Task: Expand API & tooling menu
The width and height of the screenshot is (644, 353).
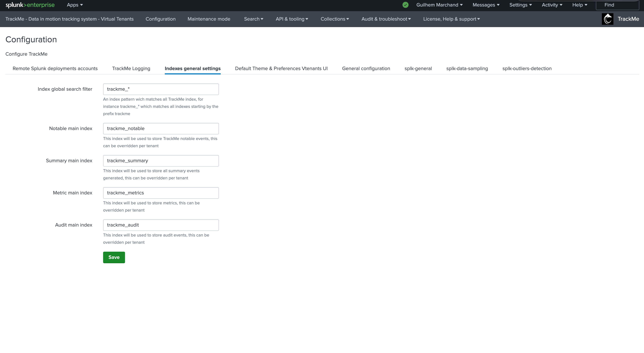Action: [x=292, y=19]
